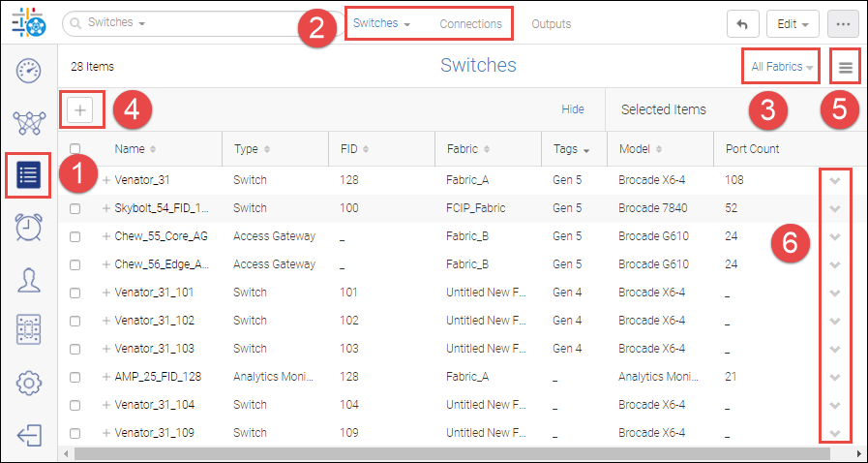
Task: Open the dashboard gauge icon in sidebar
Action: click(x=29, y=71)
